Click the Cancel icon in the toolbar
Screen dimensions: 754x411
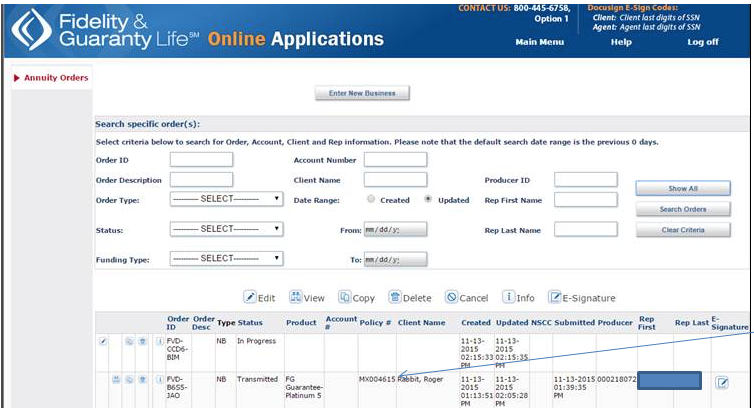click(x=452, y=297)
